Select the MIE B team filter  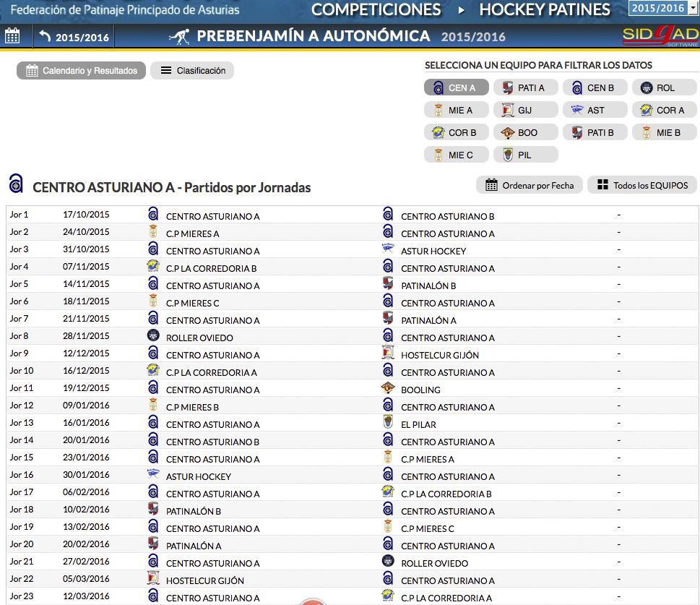[665, 132]
